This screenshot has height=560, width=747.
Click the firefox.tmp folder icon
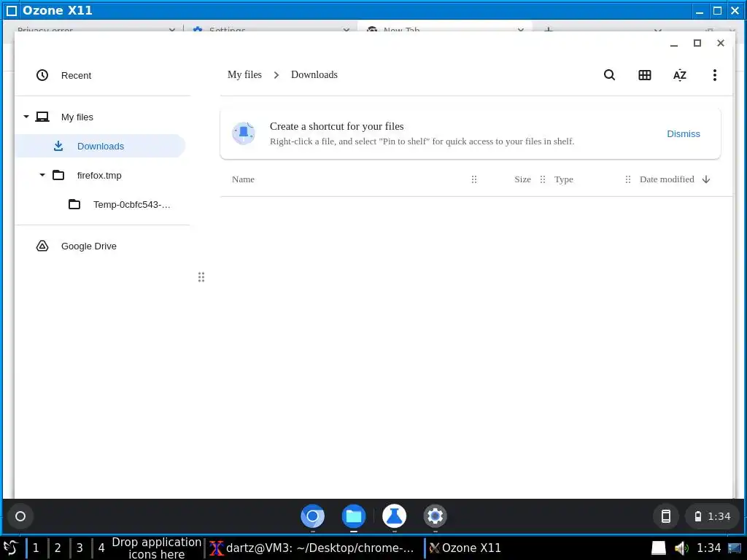(x=58, y=175)
